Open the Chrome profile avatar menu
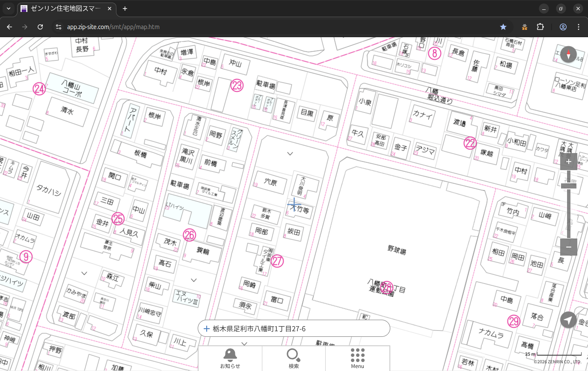Screen dimensions: 588x371 coord(563,27)
